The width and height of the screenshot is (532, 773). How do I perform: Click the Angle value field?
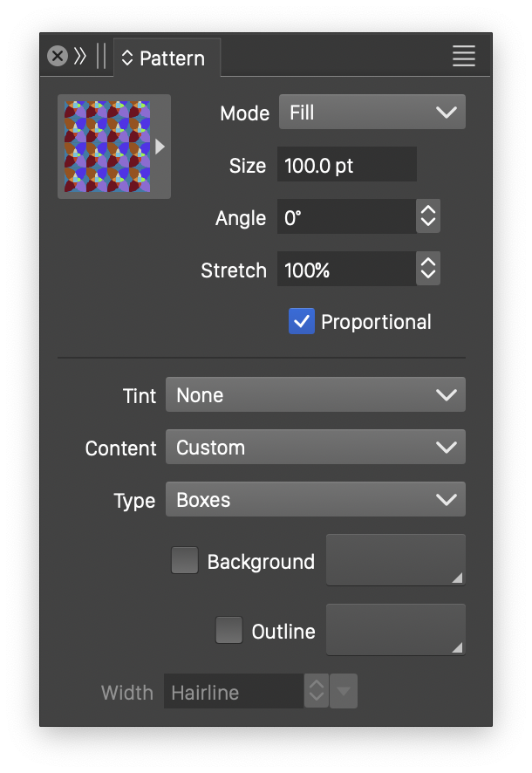point(344,217)
